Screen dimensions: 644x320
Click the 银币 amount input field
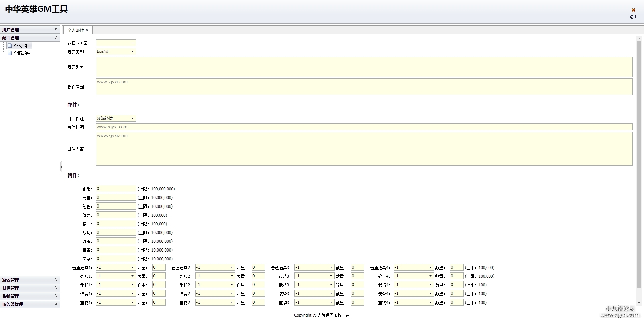[x=116, y=189]
